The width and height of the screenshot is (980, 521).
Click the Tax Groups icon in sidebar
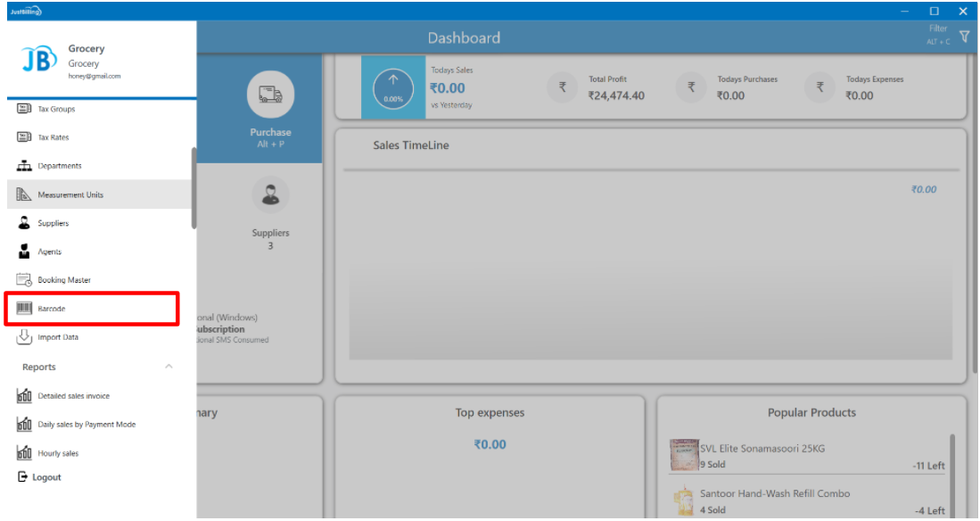click(x=25, y=109)
